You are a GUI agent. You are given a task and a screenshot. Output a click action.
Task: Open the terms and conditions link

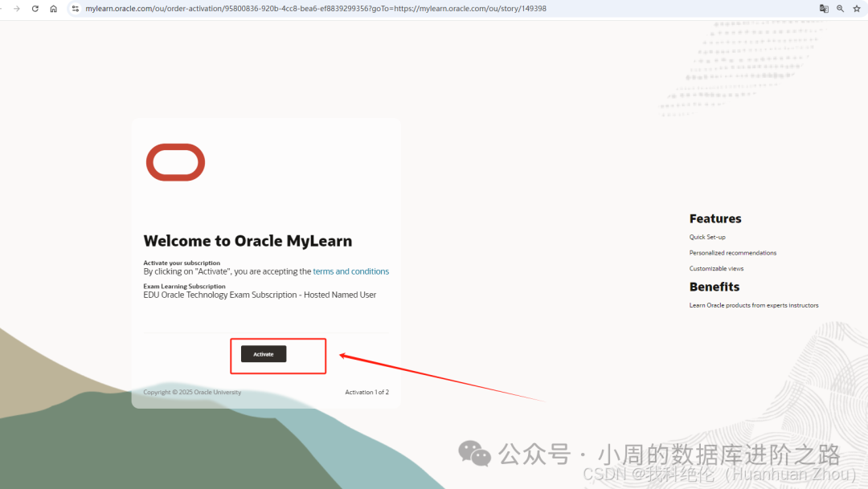(351, 271)
